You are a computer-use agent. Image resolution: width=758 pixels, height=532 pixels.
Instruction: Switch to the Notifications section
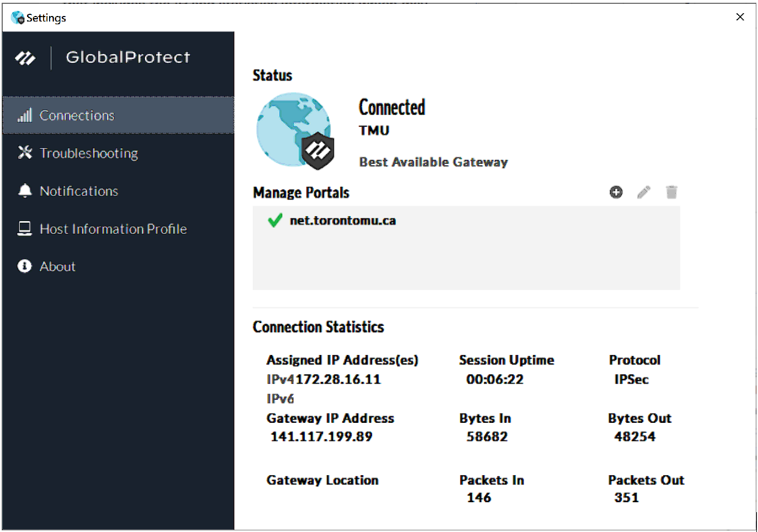pos(79,191)
